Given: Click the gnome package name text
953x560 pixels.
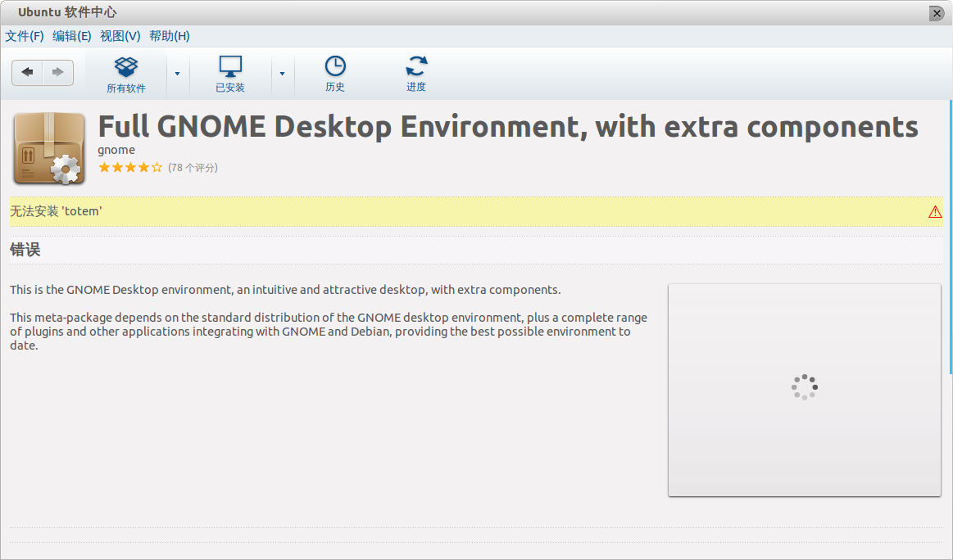Looking at the screenshot, I should (x=116, y=150).
